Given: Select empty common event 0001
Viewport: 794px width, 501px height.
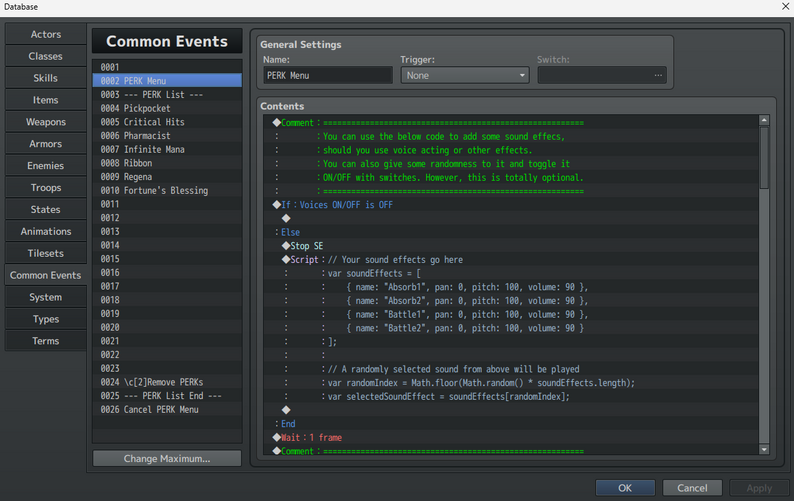Looking at the screenshot, I should [x=167, y=67].
